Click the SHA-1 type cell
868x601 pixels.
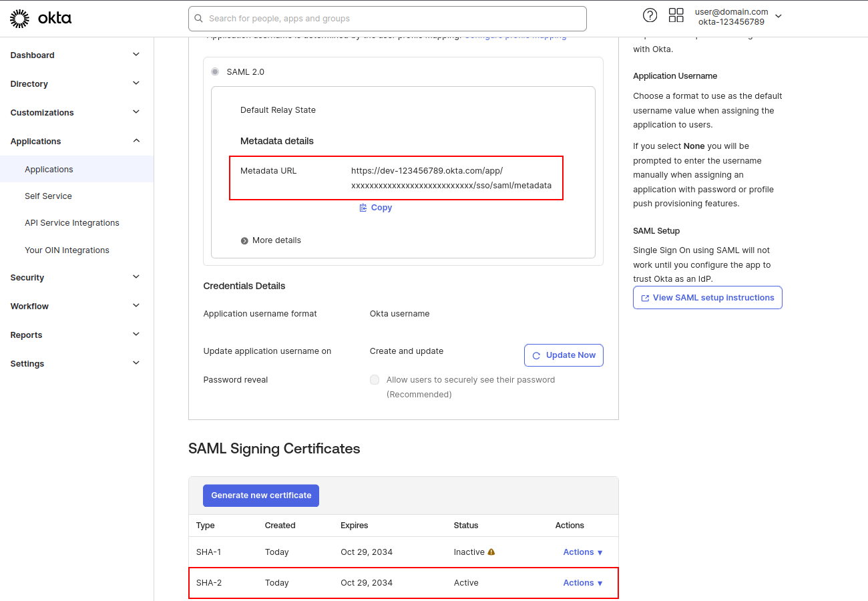pos(208,552)
